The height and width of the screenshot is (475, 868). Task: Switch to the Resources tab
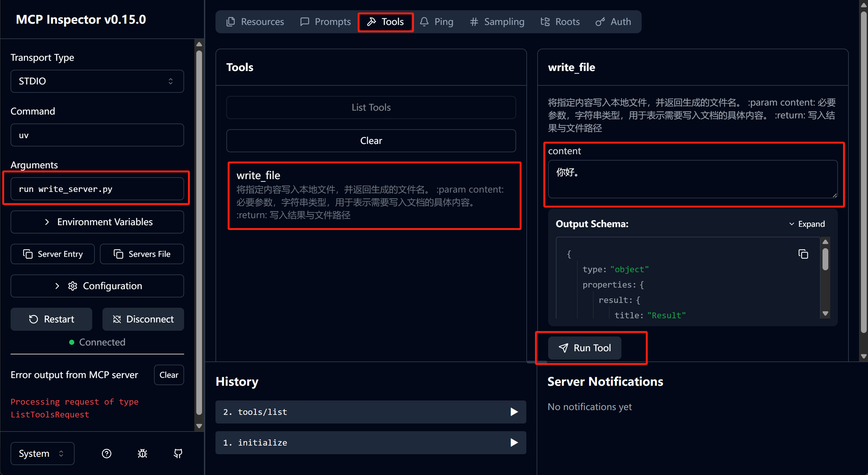pyautogui.click(x=255, y=22)
